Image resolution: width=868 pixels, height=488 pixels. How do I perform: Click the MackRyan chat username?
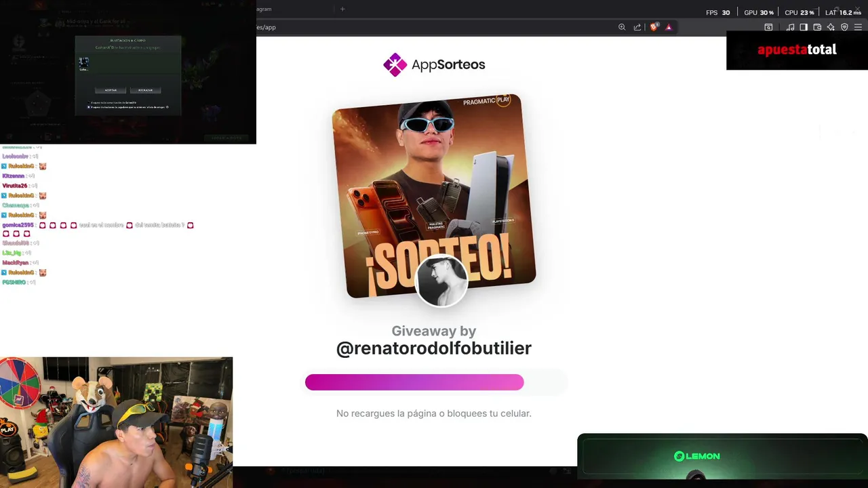point(16,263)
